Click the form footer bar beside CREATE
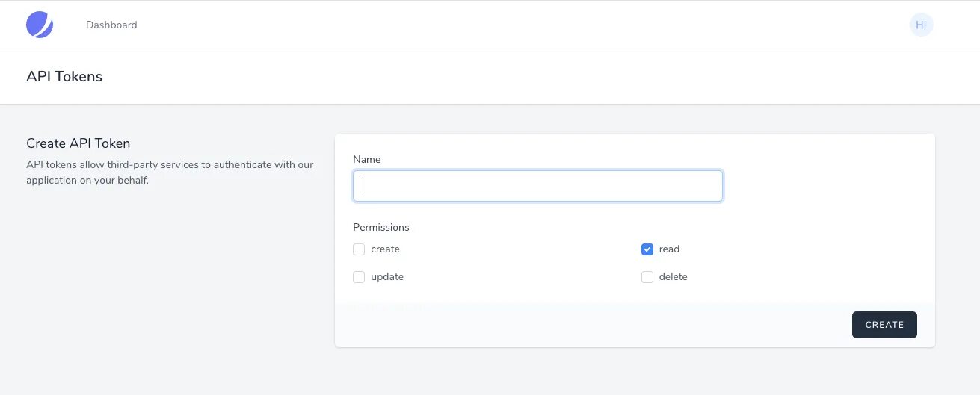 pos(591,325)
